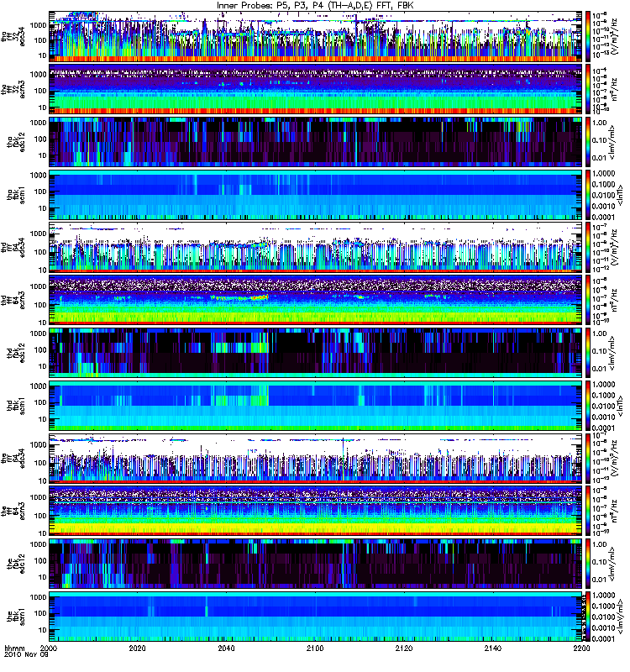Click the 1.0000 colorbar value of tha fbk scm1
This screenshot has width=630, height=672.
point(604,174)
